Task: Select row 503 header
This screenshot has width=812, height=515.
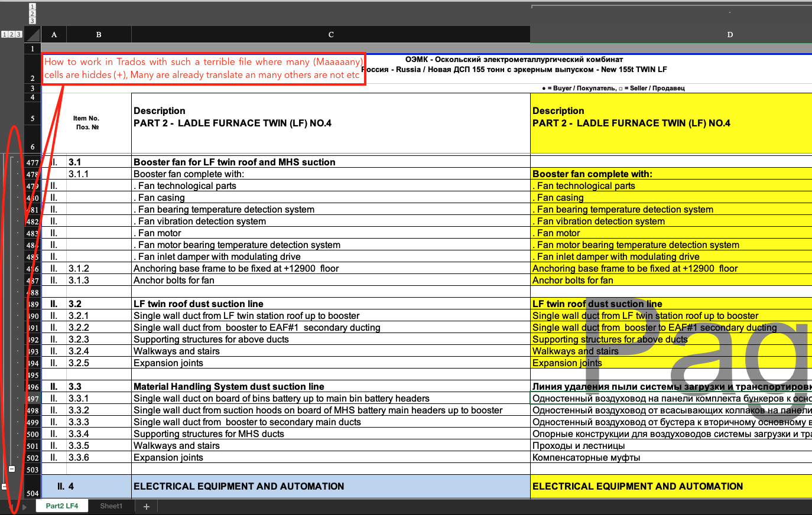Action: point(33,470)
